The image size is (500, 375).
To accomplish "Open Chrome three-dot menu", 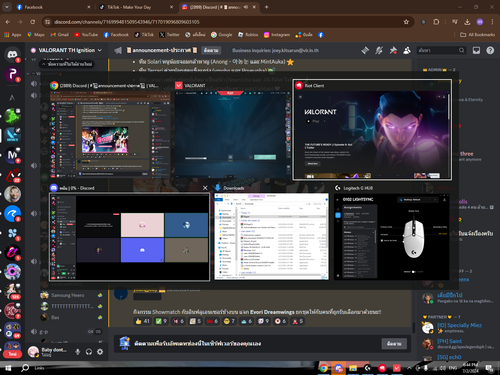I will (x=492, y=22).
